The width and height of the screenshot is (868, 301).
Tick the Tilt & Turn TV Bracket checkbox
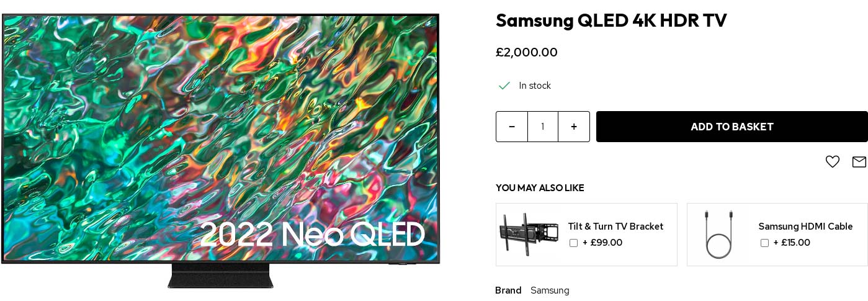pos(573,243)
